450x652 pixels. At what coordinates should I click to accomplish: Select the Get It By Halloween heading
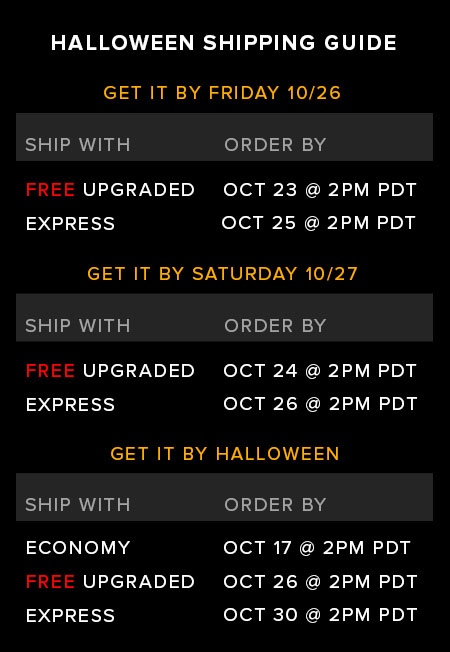(x=225, y=454)
